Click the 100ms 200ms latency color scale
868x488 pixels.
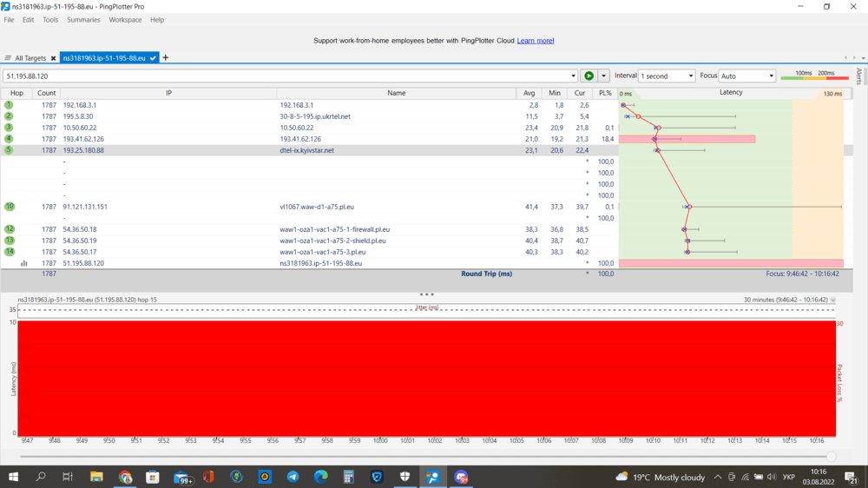coord(814,76)
